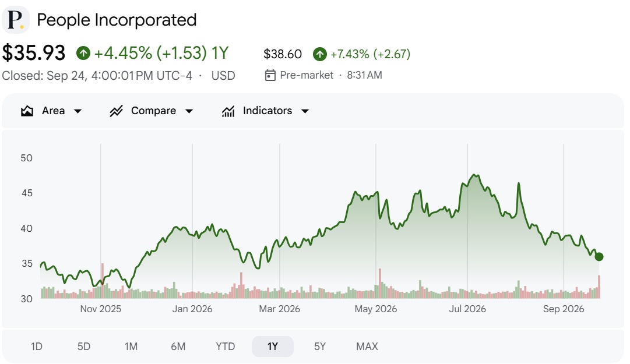Click the price line peak near Jul 2026

[474, 175]
